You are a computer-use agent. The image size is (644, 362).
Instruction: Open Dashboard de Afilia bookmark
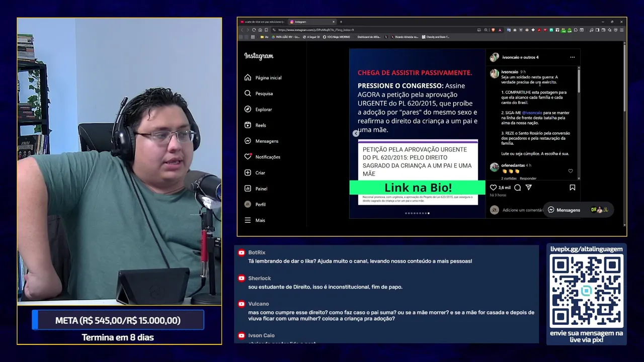tap(368, 37)
